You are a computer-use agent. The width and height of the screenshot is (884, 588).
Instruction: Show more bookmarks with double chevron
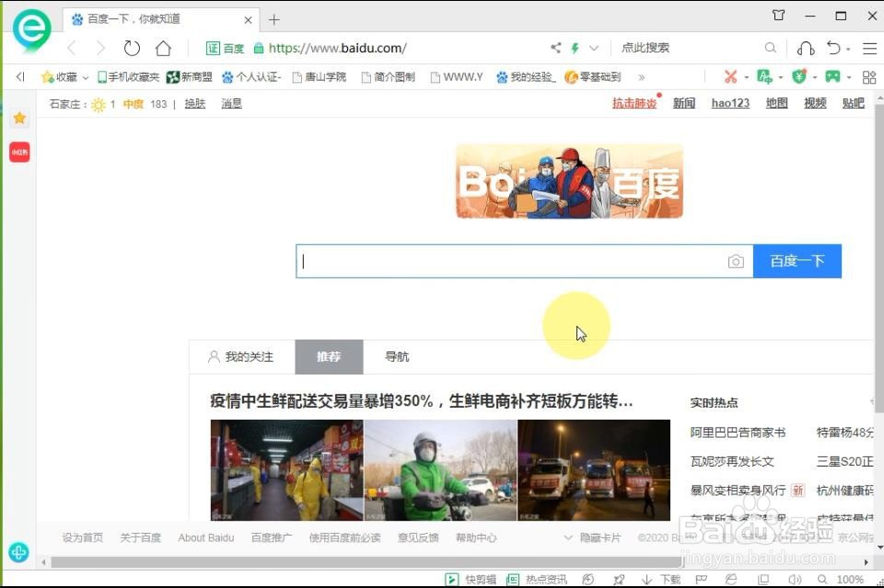pos(641,77)
